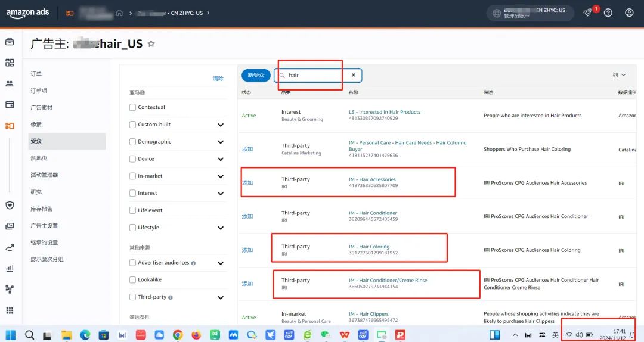Select the orange DSP icon in sidebar
Screen dimensions: 644x342
tap(10, 126)
